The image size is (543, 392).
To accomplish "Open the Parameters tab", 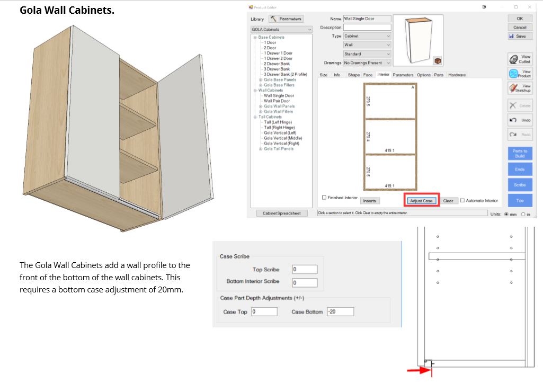I will (x=403, y=75).
